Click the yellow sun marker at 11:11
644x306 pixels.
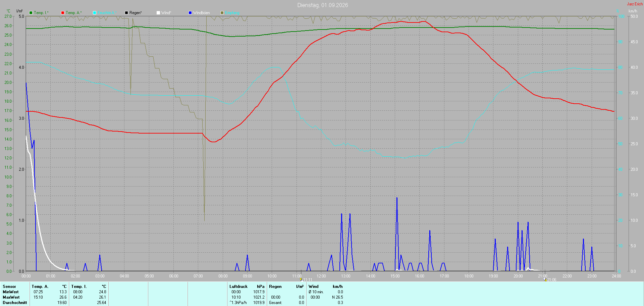click(301, 279)
